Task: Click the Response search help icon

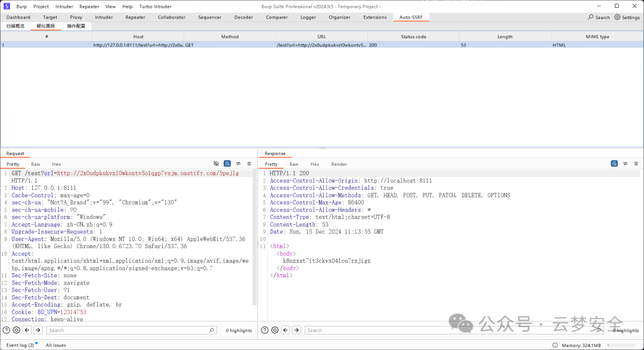Action: (265, 330)
